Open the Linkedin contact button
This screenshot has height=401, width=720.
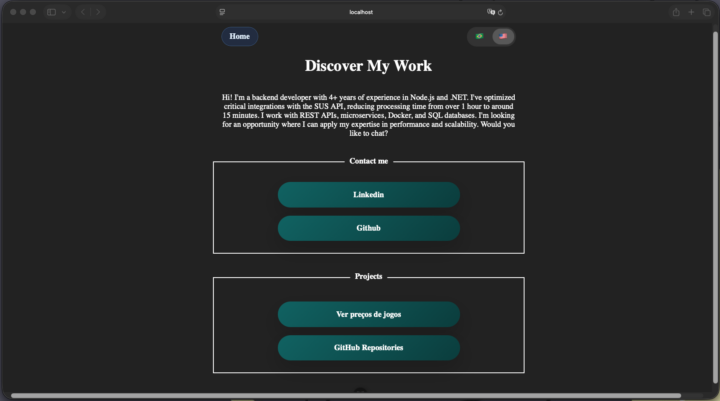coord(369,195)
